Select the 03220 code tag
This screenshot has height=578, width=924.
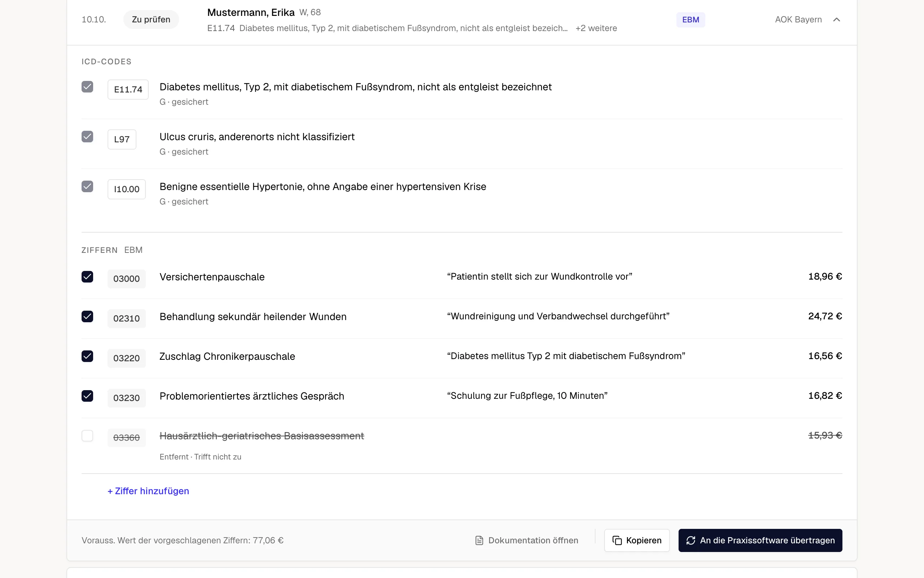click(x=126, y=358)
